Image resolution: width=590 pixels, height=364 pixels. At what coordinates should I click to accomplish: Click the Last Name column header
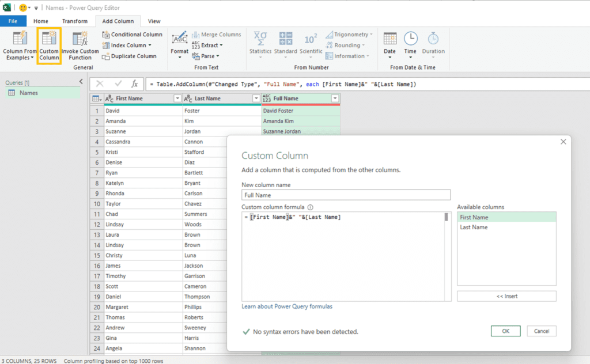point(222,98)
